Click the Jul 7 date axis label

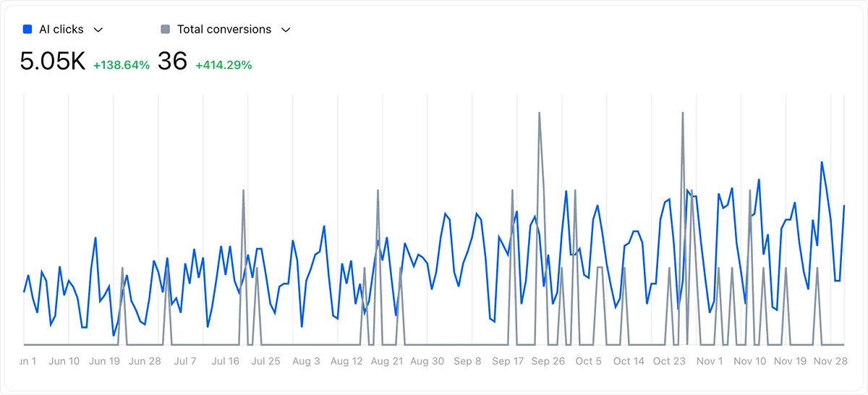click(185, 361)
